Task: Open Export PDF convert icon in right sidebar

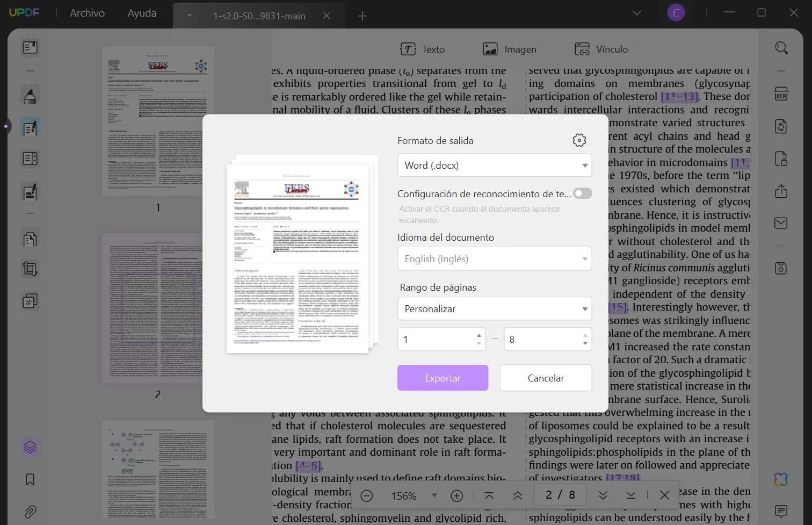Action: tap(781, 127)
